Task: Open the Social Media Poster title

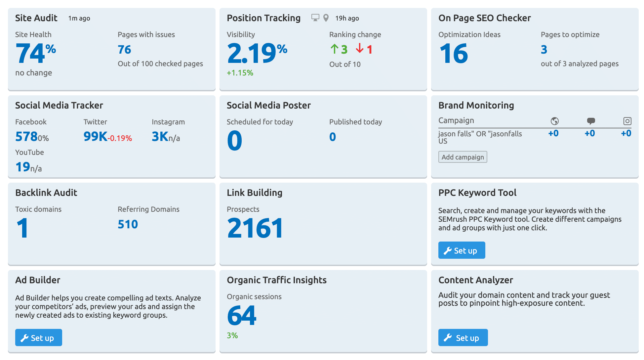Action: pyautogui.click(x=269, y=105)
